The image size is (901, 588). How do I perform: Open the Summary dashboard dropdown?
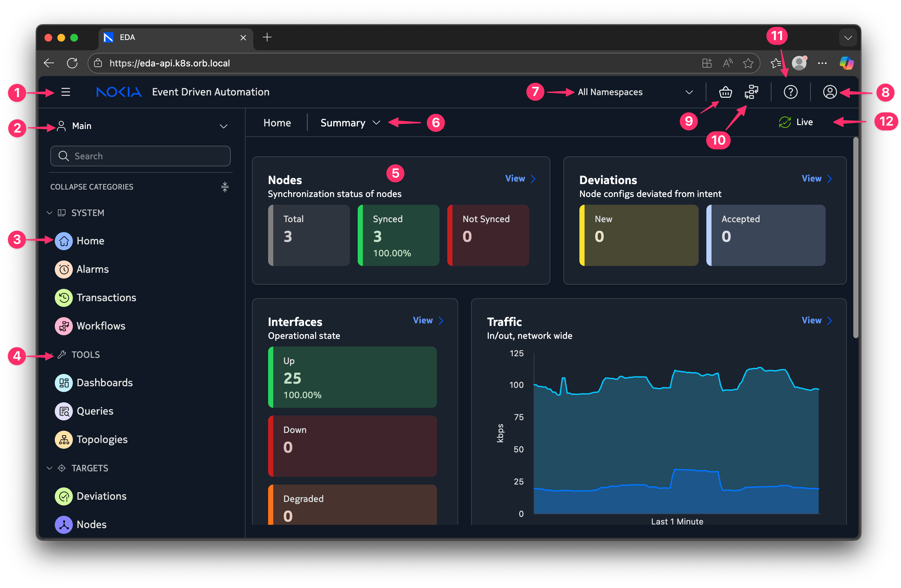tap(350, 123)
